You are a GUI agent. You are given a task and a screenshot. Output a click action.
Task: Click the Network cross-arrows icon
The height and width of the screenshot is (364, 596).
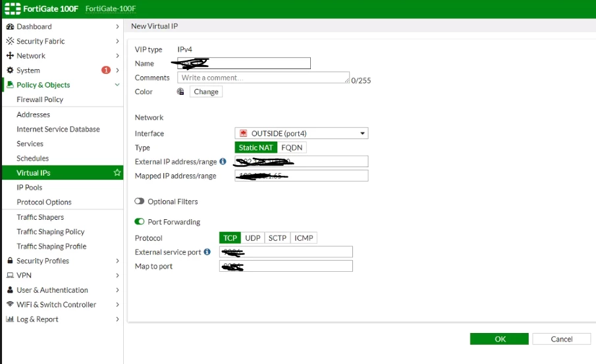(11, 55)
